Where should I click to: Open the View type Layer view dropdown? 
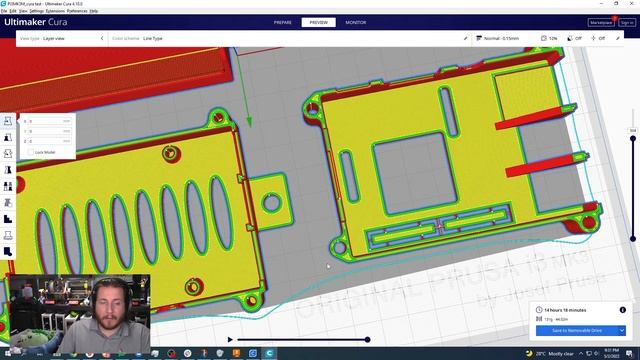click(62, 38)
